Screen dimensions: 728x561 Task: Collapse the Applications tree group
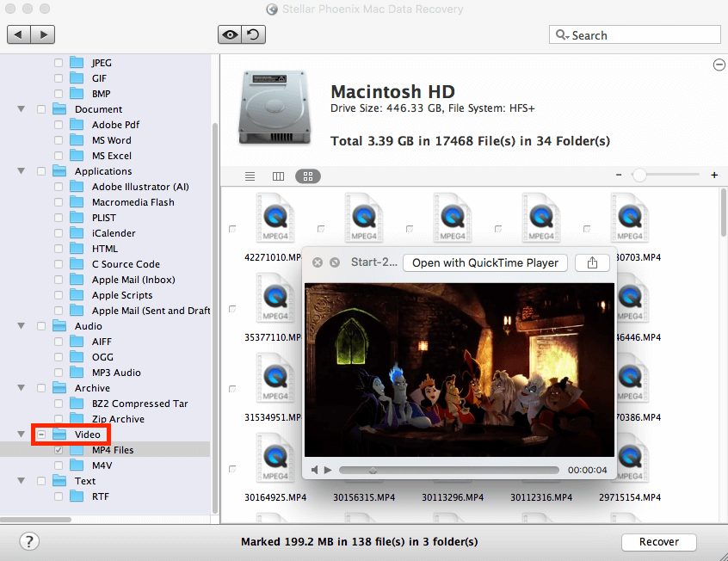pyautogui.click(x=21, y=171)
